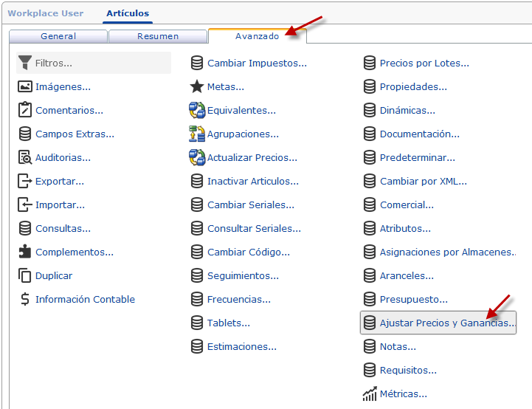Open Documentación

point(420,134)
